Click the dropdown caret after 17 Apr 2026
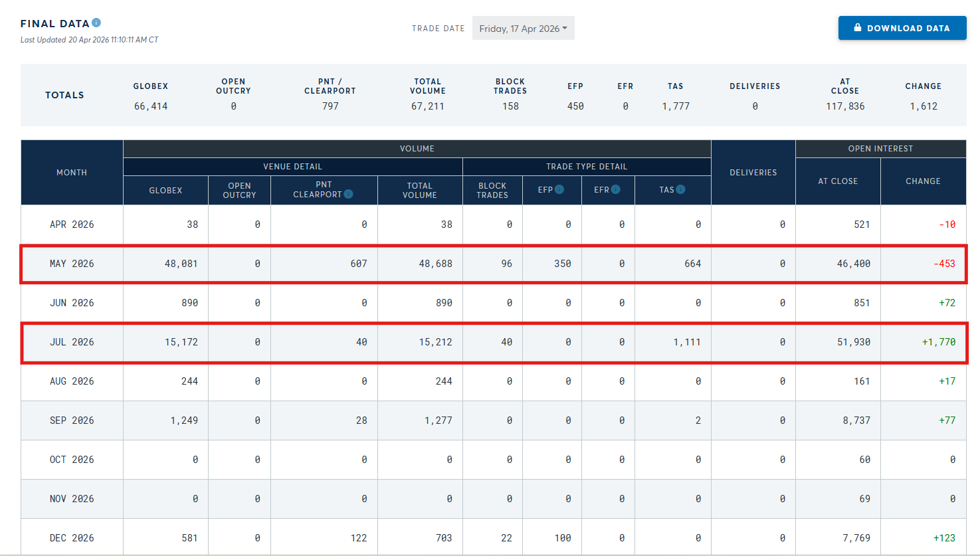Viewport: 980px width, 556px height. click(565, 29)
